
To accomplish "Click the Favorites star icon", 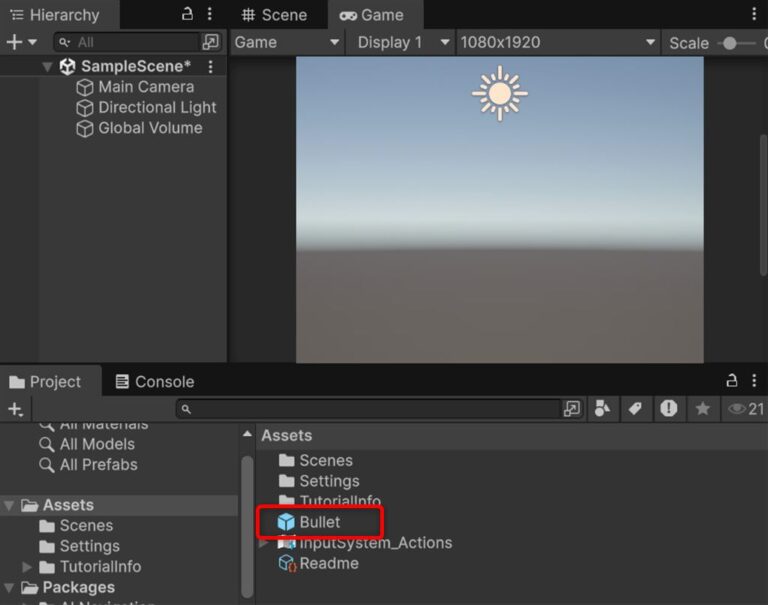I will (702, 409).
